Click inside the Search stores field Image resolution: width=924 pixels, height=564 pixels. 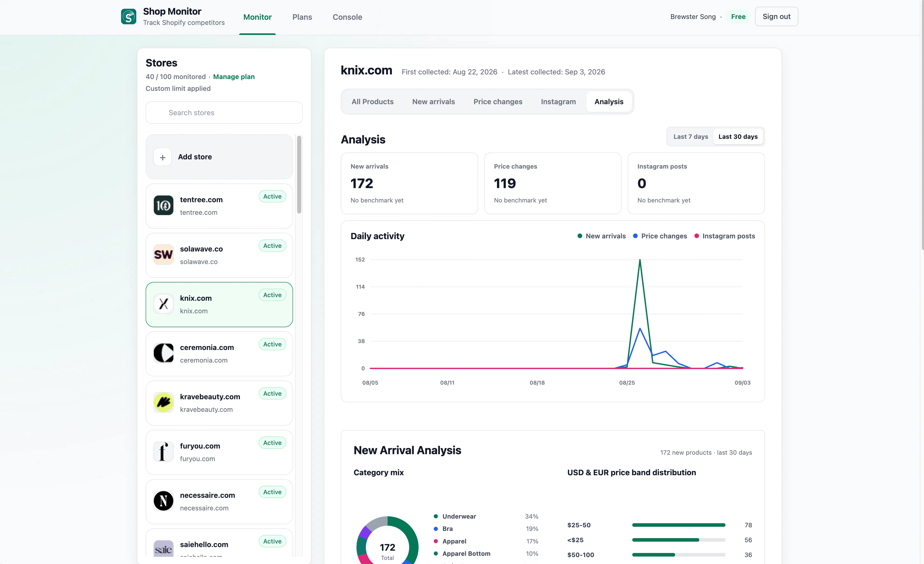tap(224, 113)
